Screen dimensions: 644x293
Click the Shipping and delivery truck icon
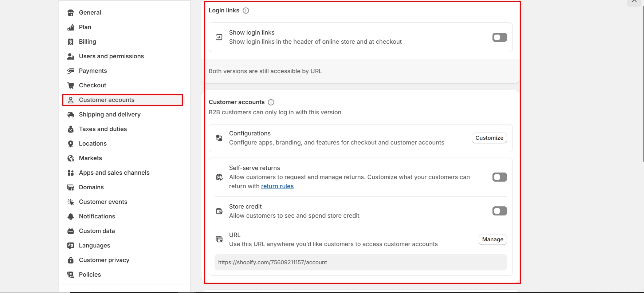(71, 115)
